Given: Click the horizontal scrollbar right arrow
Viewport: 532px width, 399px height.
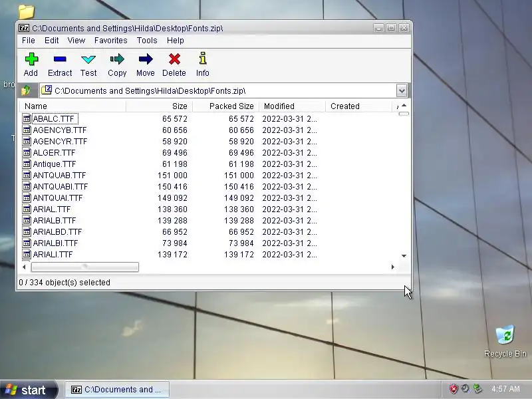Looking at the screenshot, I should point(393,267).
